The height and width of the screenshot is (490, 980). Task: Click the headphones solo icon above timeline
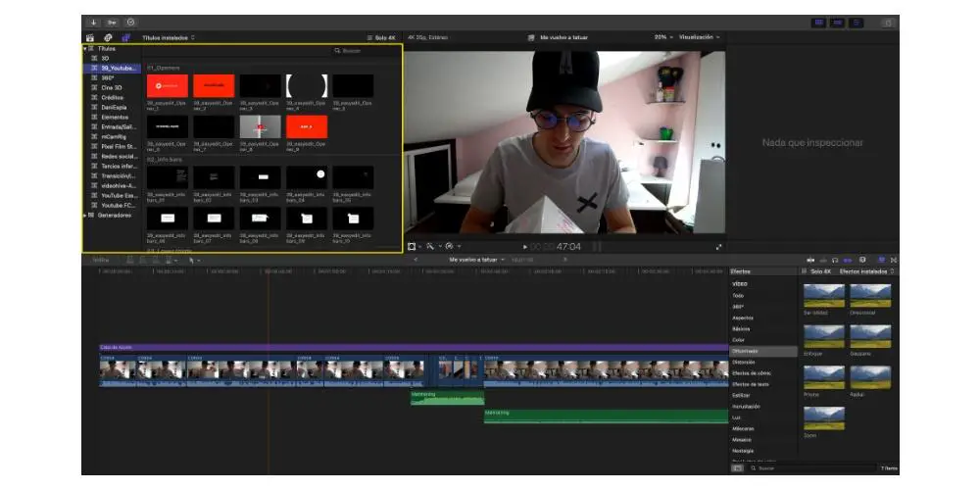coord(834,260)
